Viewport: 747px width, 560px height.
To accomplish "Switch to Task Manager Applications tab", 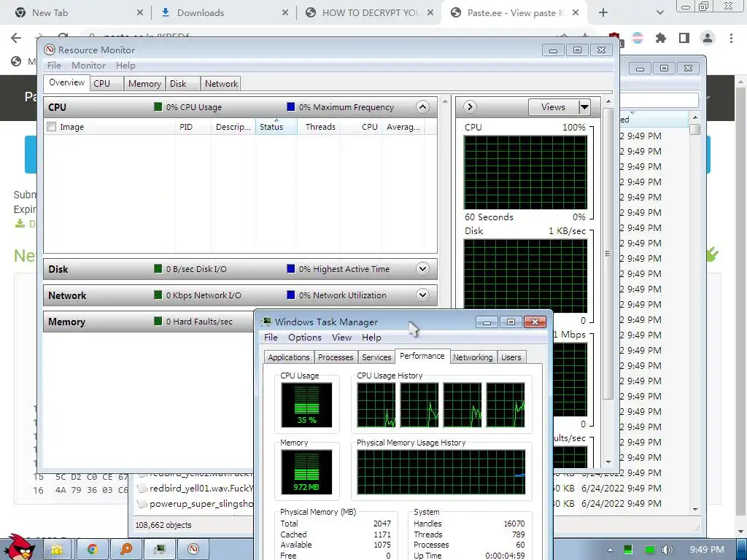I will [x=289, y=357].
